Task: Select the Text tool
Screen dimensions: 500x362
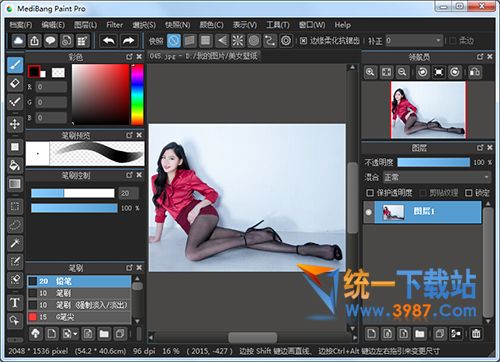Action: 15,302
